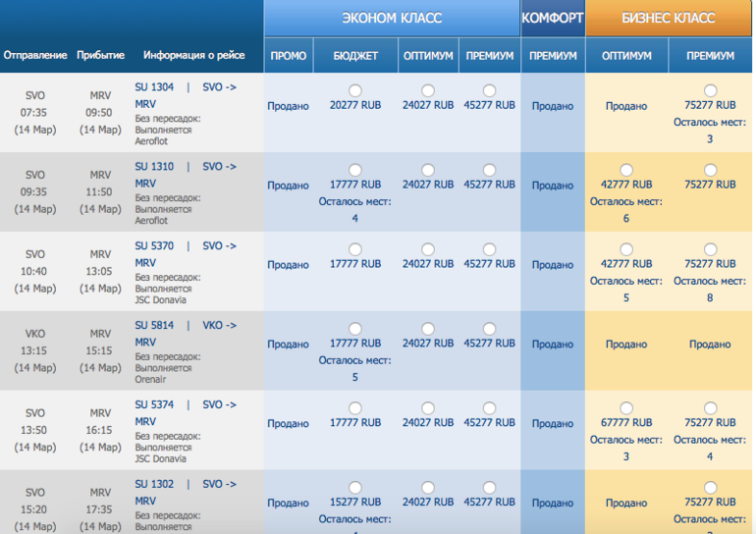Click the ЭКОНОМ КЛАСС header tab

tap(392, 18)
